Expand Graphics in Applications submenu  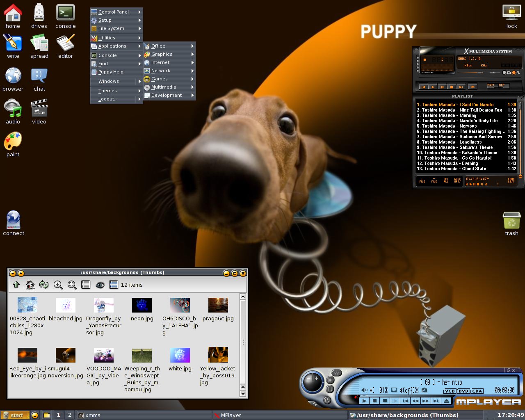click(169, 54)
